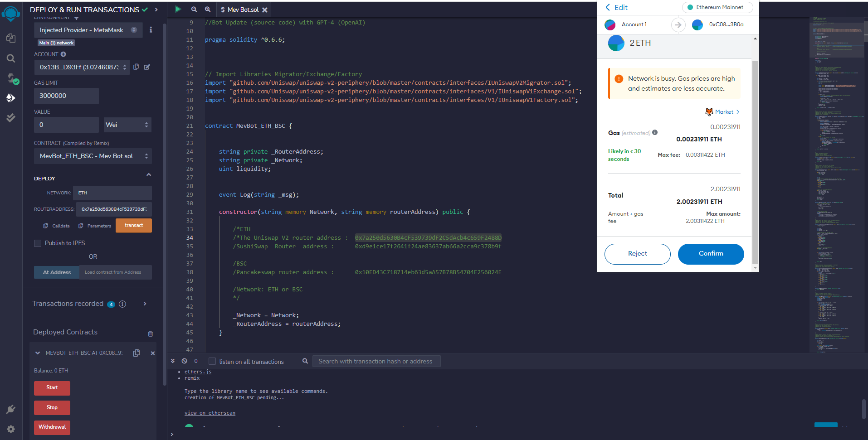Close the Mev Bot.sol tab
The width and height of the screenshot is (868, 440).
point(265,10)
